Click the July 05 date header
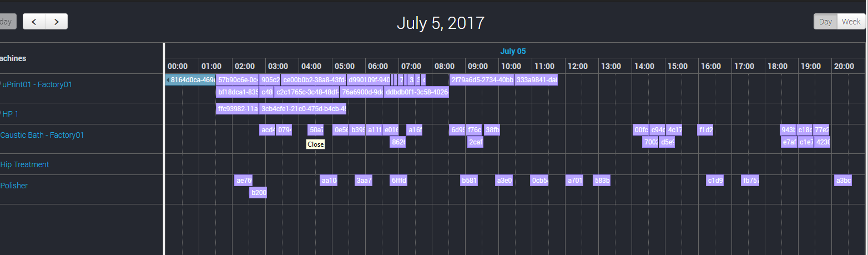 pos(513,51)
